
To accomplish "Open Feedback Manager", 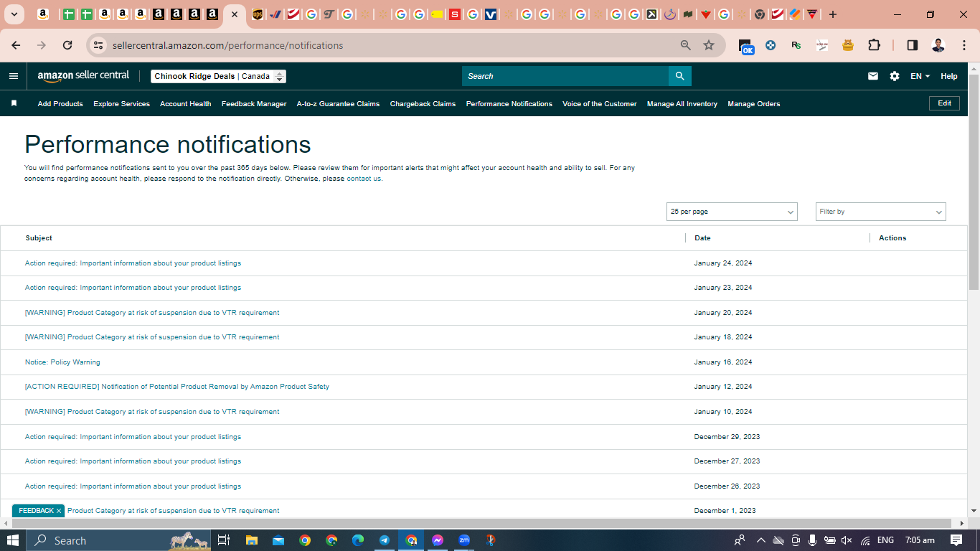I will click(254, 104).
